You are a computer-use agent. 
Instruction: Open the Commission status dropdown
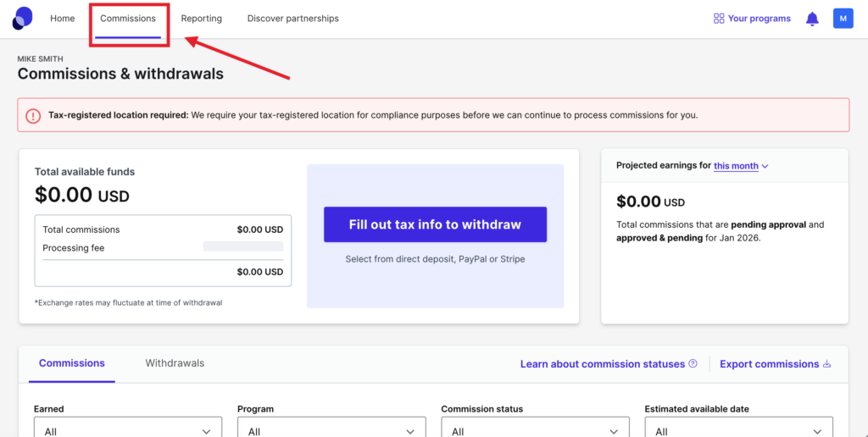(x=534, y=430)
